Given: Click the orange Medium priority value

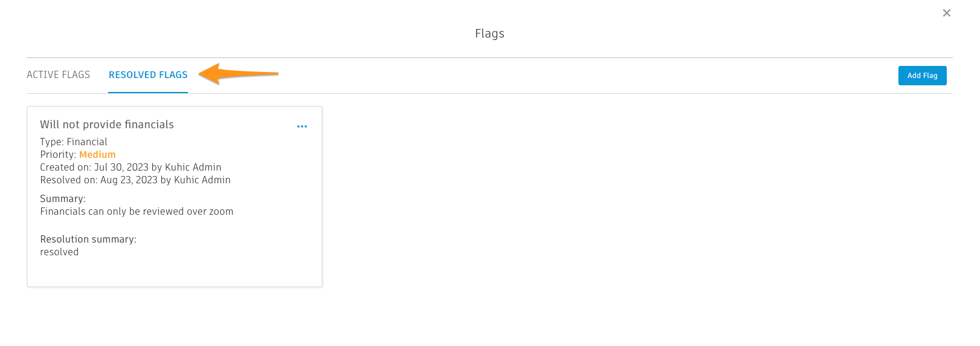Looking at the screenshot, I should point(97,155).
